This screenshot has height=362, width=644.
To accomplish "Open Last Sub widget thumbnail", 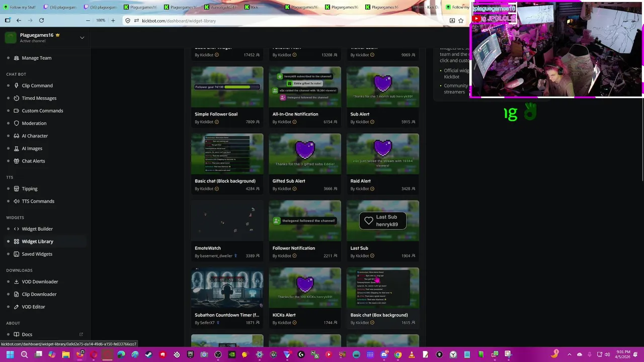I will [382, 220].
